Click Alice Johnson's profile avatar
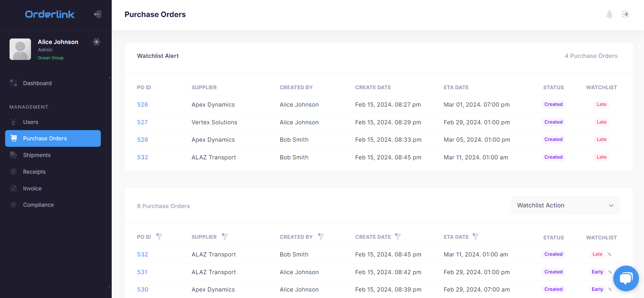This screenshot has width=644, height=298. (x=20, y=49)
